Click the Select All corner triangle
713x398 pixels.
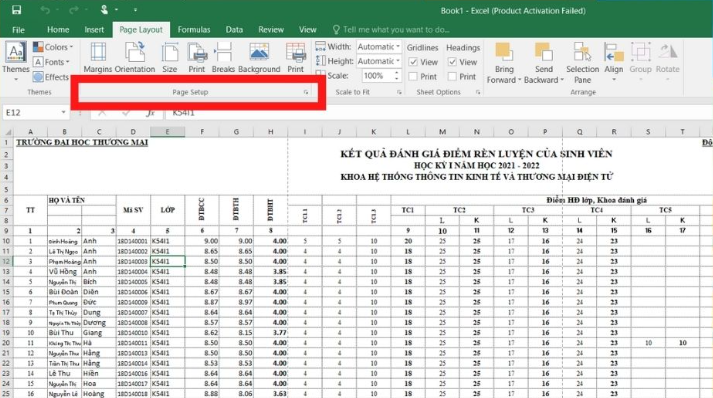click(x=7, y=132)
